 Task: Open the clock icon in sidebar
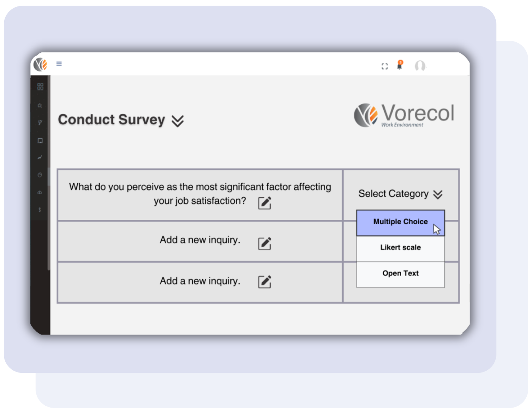(x=40, y=175)
